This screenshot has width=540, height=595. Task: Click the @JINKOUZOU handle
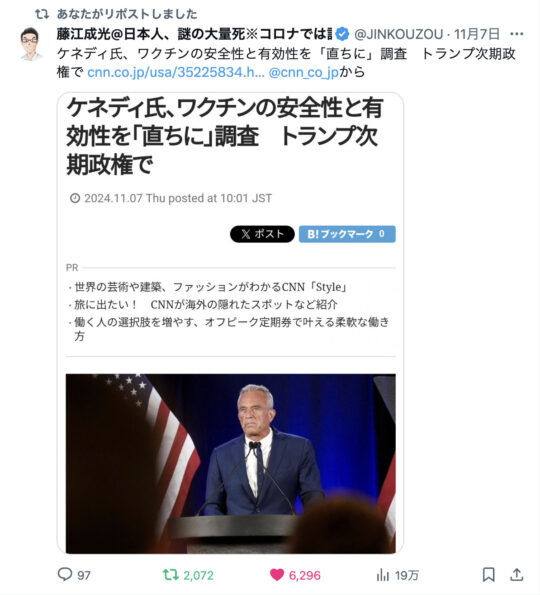pos(398,34)
